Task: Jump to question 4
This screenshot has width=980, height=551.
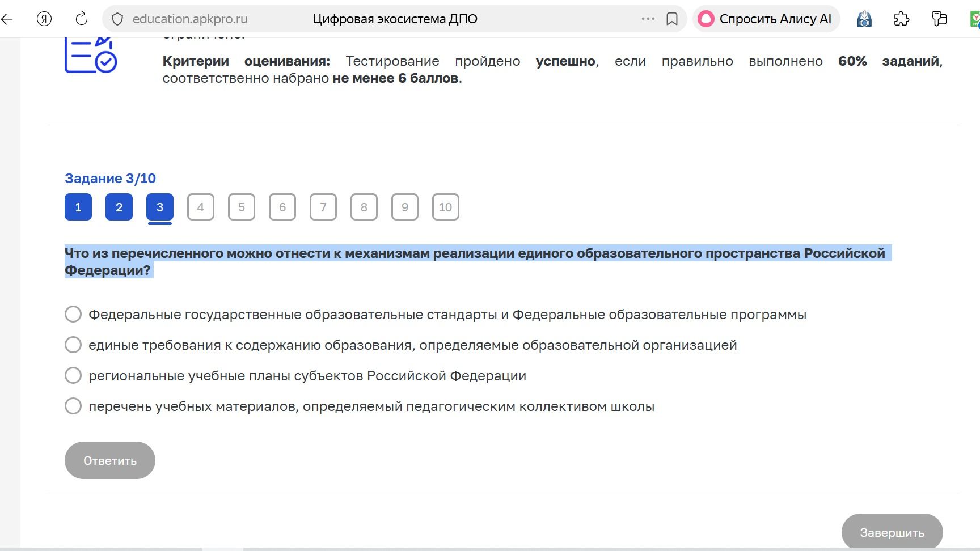Action: 201,207
